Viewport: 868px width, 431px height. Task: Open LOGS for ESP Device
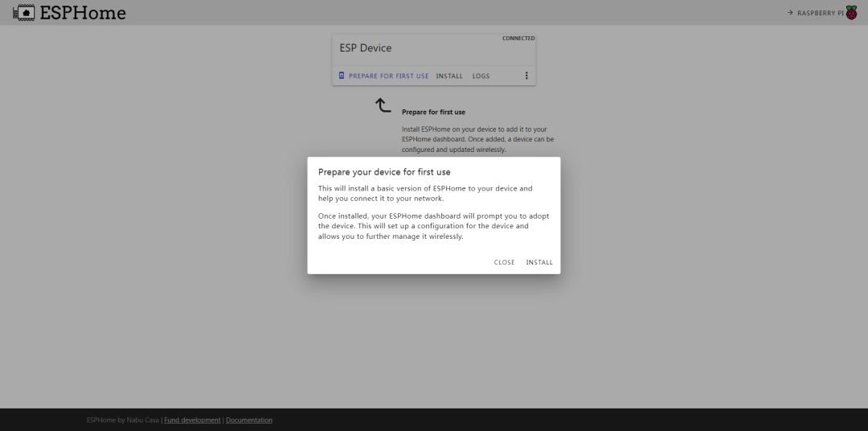tap(481, 76)
